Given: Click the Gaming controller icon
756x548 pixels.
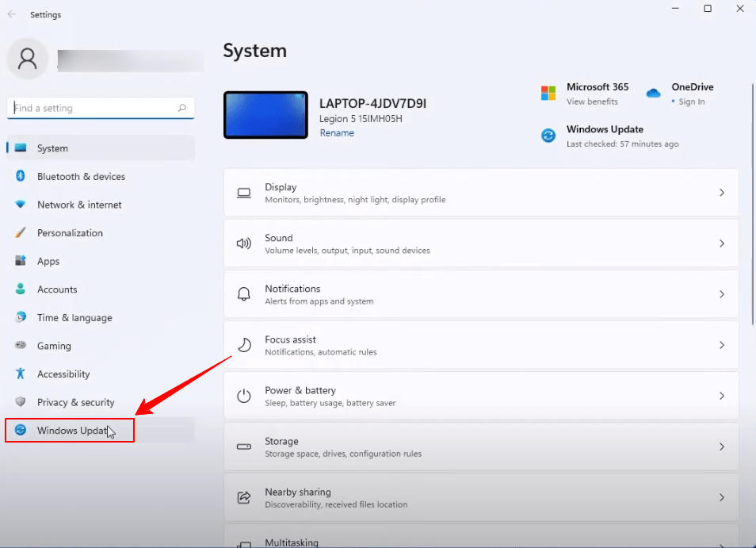Looking at the screenshot, I should coord(21,346).
